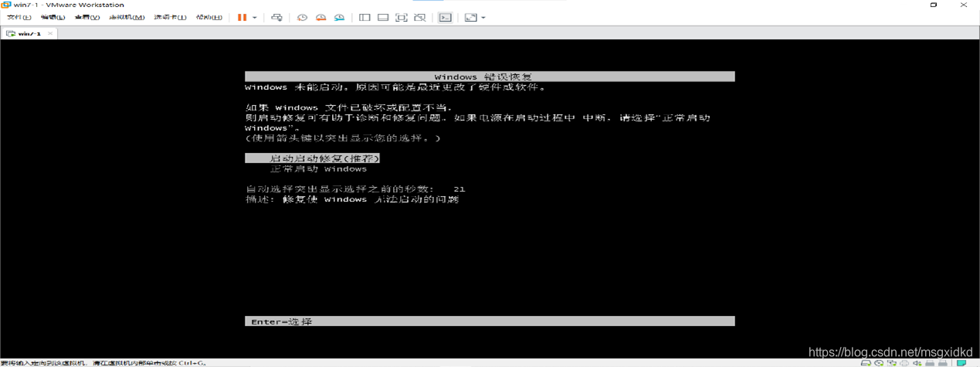Open the 文件(F) menu
The height and width of the screenshot is (367, 980).
pos(19,17)
